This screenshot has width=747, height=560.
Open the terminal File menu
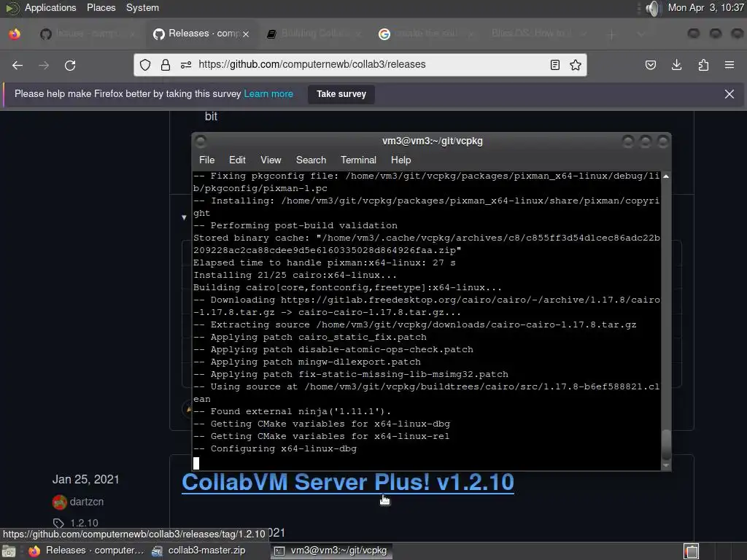pyautogui.click(x=206, y=160)
